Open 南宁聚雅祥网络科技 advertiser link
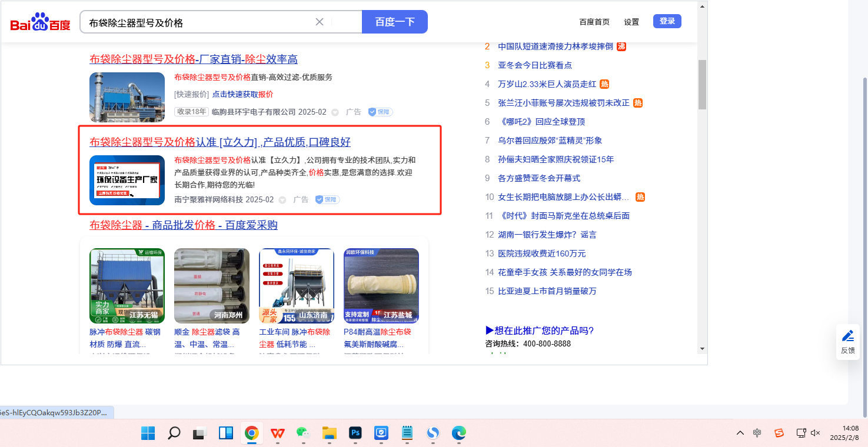868x447 pixels. tap(209, 199)
